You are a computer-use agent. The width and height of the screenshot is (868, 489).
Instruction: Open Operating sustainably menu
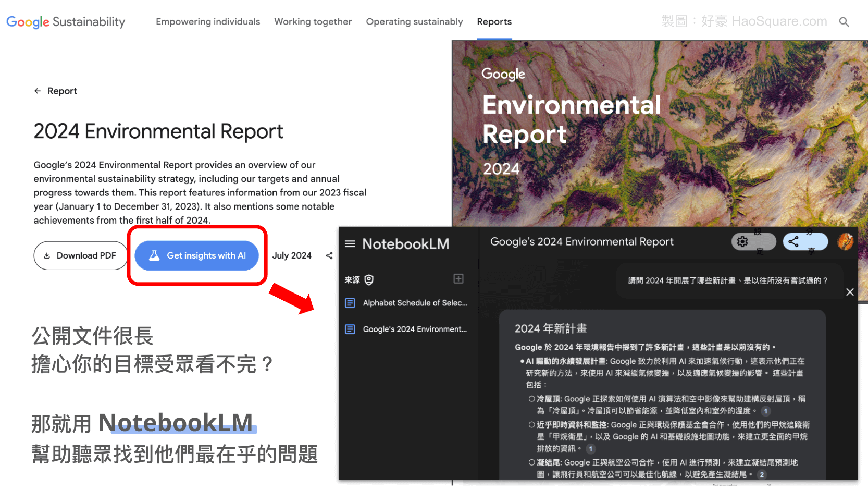pos(414,22)
